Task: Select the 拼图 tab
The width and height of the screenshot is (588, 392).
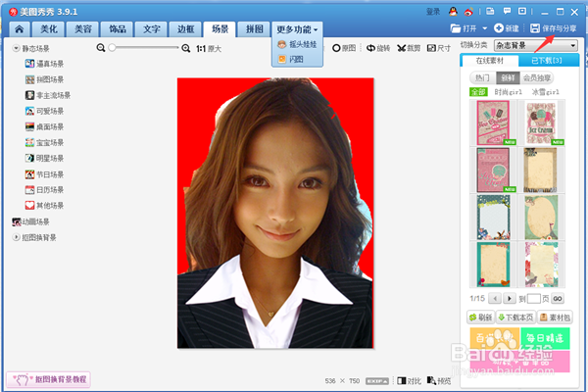Action: coord(254,29)
